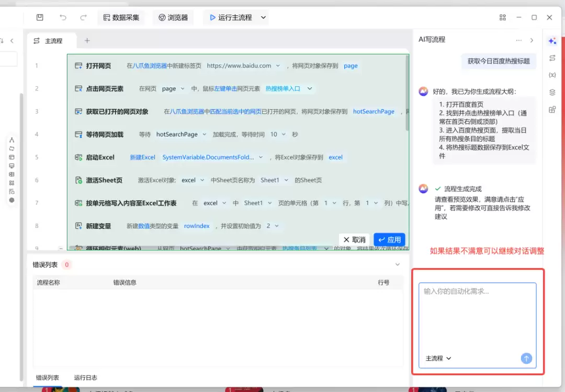Click the 获取已打开的网页对象 step icon
Screen dimensions: 565x392
[78, 111]
